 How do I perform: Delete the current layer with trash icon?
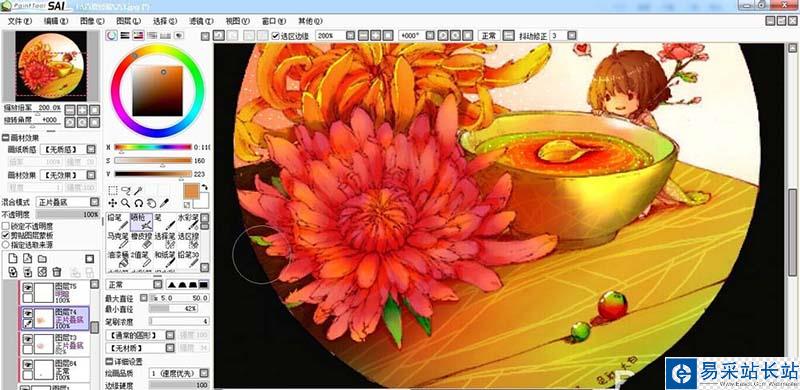(57, 272)
